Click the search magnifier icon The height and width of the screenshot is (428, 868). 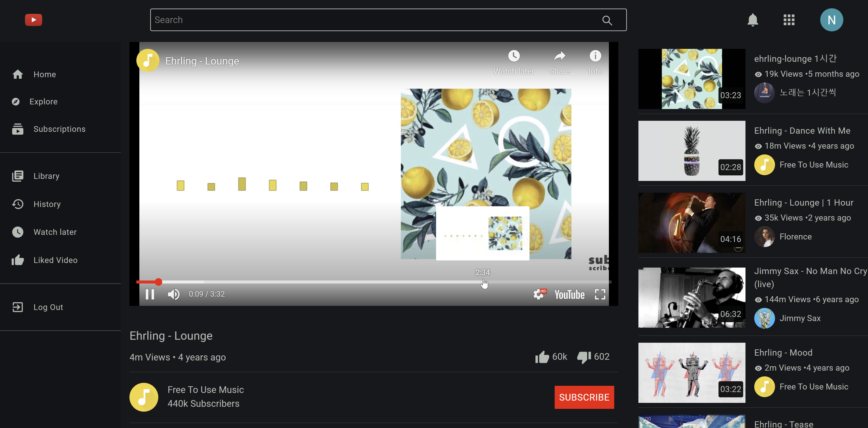(607, 20)
